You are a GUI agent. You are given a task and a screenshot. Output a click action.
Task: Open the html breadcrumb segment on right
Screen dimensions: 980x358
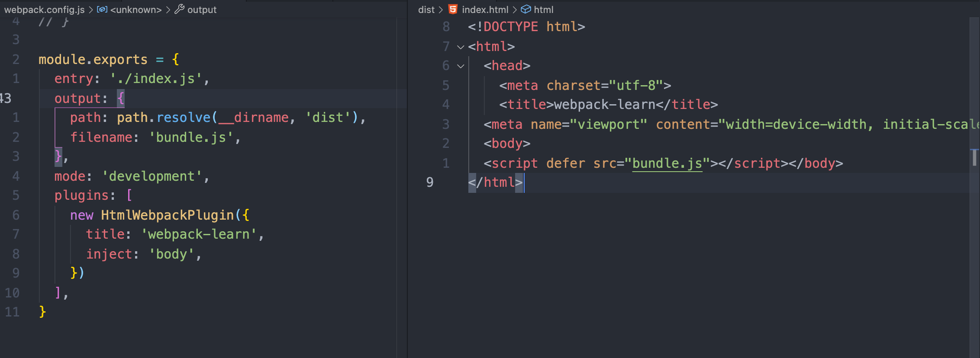(544, 10)
